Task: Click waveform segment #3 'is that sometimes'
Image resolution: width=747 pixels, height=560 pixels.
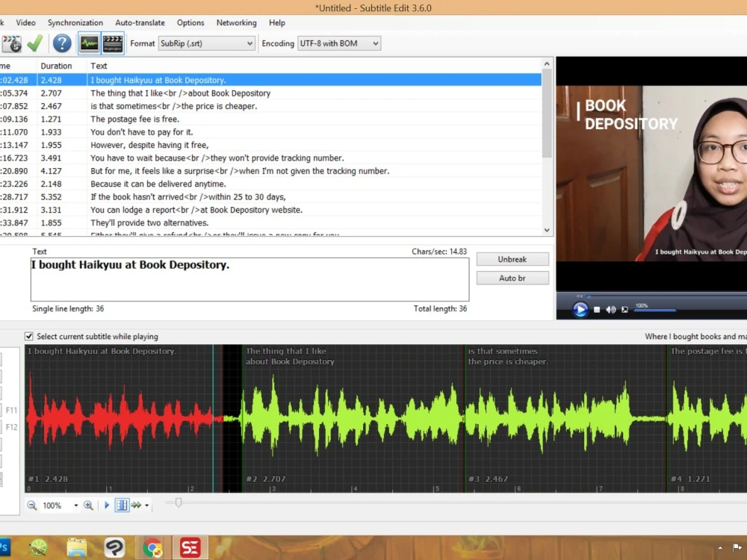Action: (565, 419)
